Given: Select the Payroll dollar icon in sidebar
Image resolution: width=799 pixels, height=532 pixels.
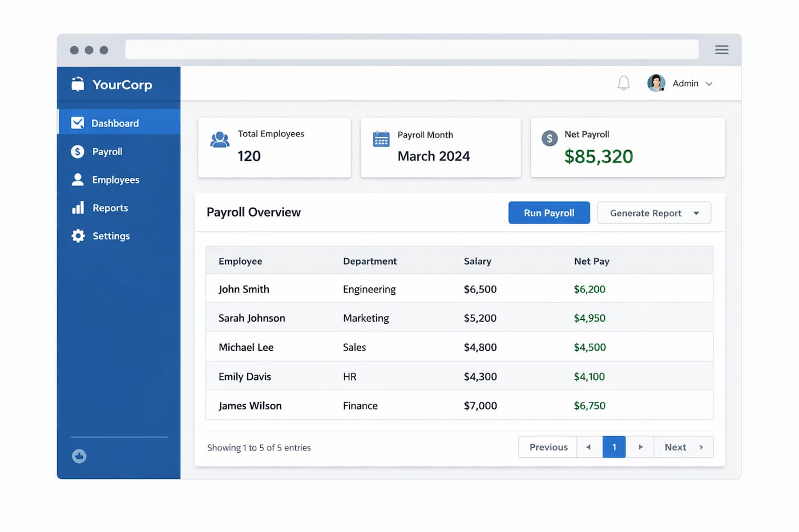Looking at the screenshot, I should click(78, 151).
